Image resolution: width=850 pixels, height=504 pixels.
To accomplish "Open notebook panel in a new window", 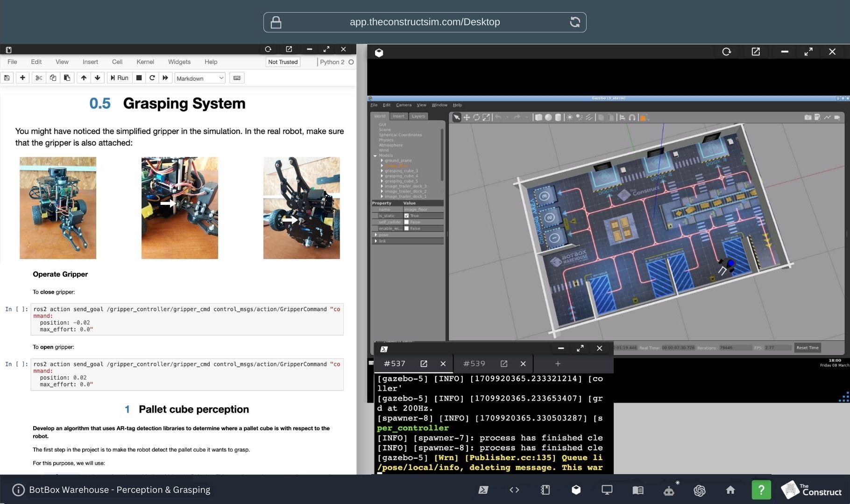I will [x=289, y=49].
